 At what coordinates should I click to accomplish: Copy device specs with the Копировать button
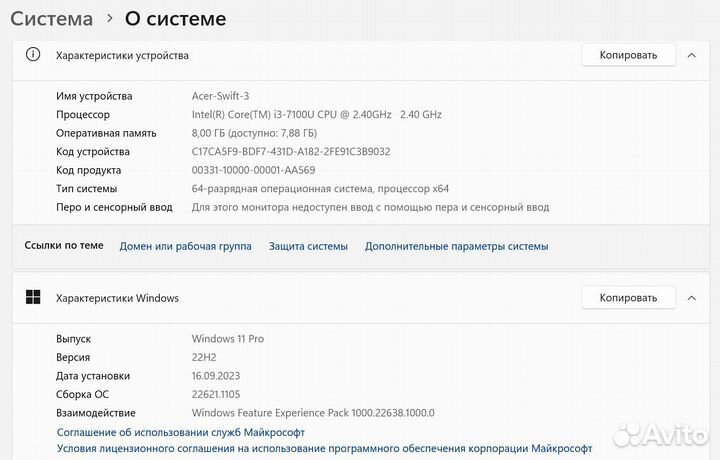coord(628,55)
